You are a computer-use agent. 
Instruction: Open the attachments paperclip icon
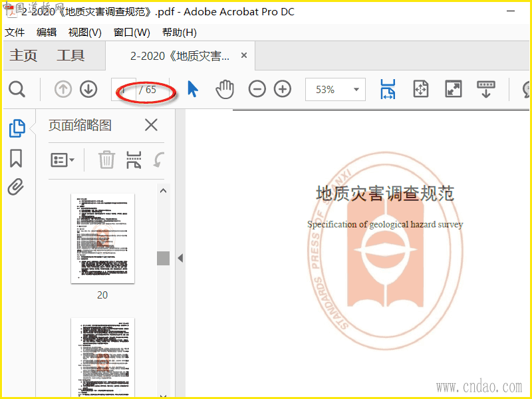16,187
